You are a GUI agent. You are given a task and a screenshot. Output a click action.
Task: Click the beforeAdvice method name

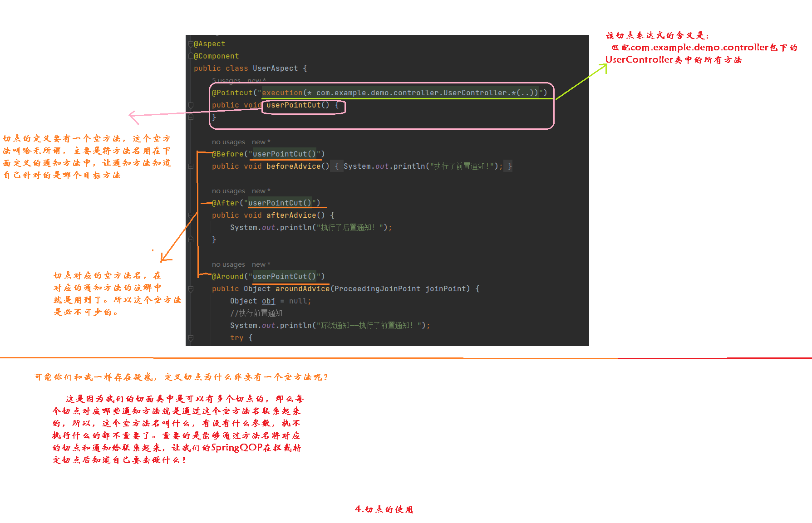293,166
